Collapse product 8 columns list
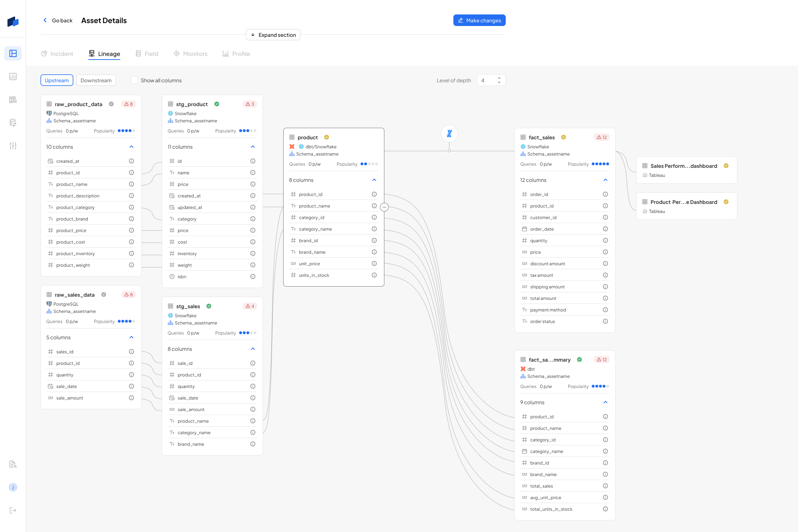 click(374, 180)
